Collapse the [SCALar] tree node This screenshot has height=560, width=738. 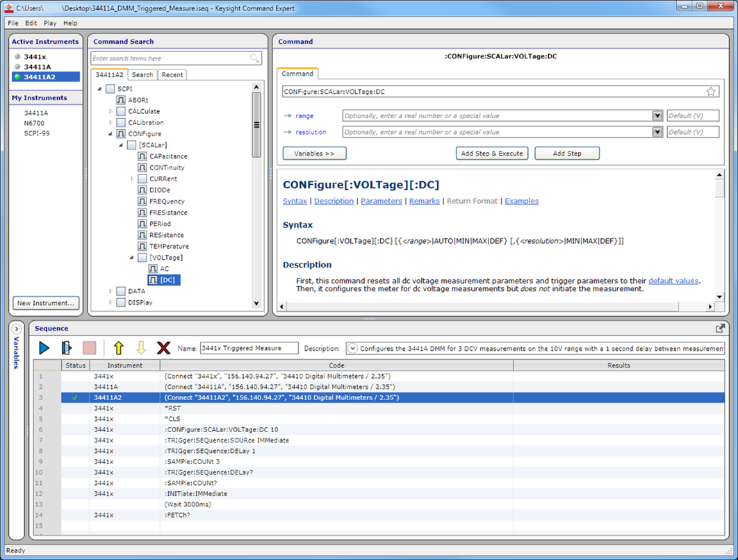[x=121, y=145]
